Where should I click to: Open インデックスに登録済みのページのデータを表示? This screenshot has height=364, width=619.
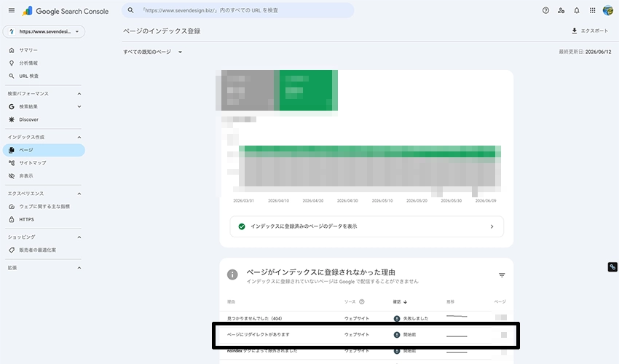point(366,226)
